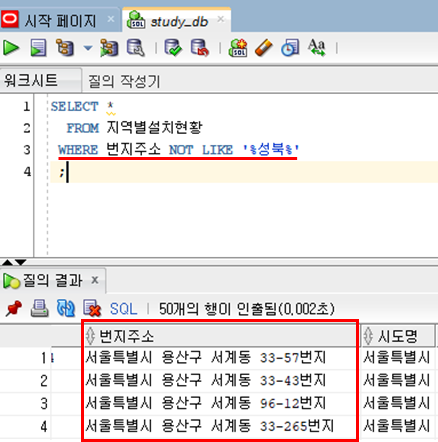Click the SQL Tuning Advisor icon

tap(136, 48)
